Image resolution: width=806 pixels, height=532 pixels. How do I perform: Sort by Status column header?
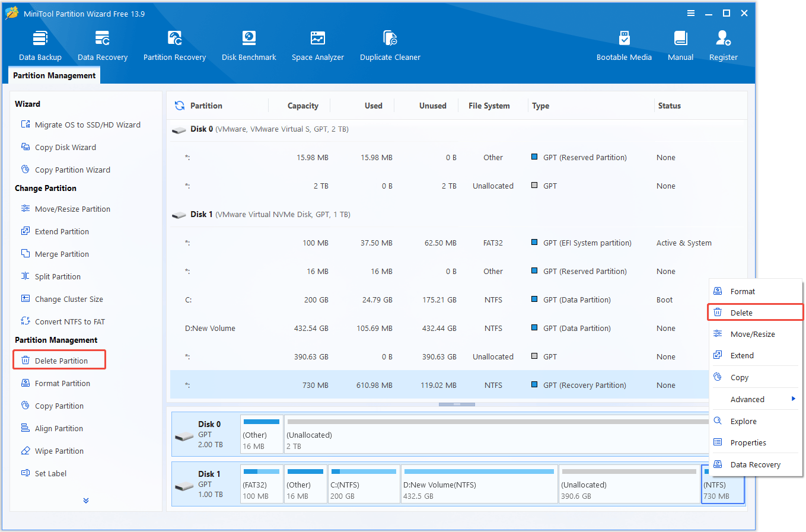point(669,106)
